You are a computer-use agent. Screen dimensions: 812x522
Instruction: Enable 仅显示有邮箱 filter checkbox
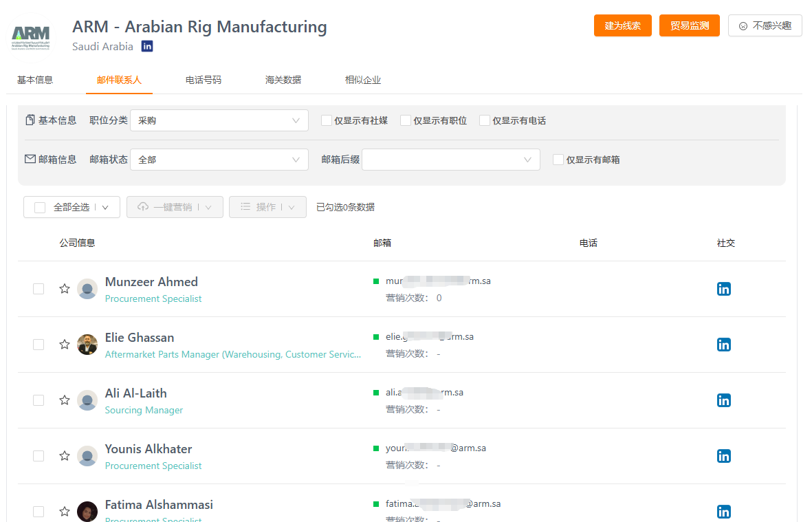[558, 160]
